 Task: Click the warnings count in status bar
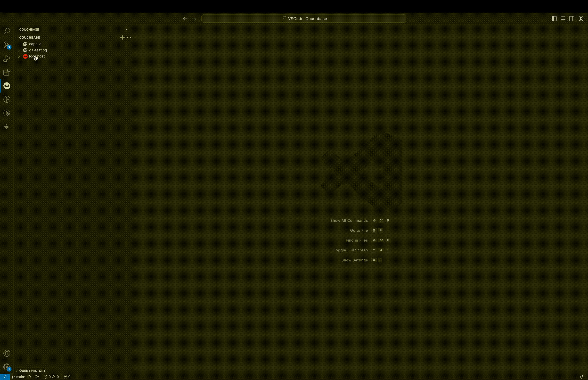(x=55, y=377)
